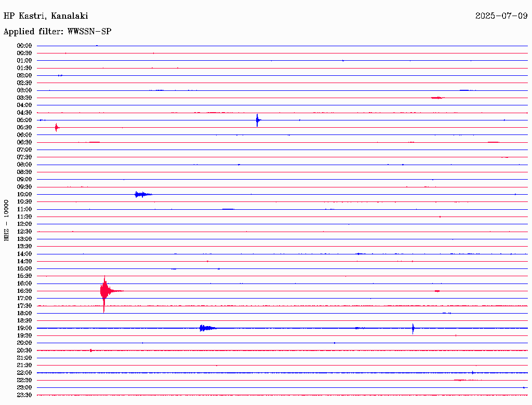Click the station title HP Kastri, Kanalaki

pyautogui.click(x=46, y=16)
